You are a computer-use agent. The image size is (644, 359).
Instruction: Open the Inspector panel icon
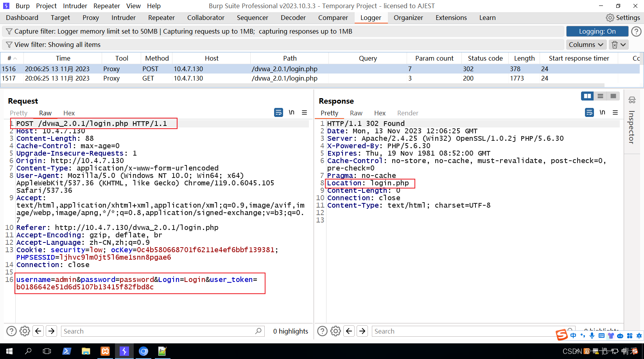(632, 100)
